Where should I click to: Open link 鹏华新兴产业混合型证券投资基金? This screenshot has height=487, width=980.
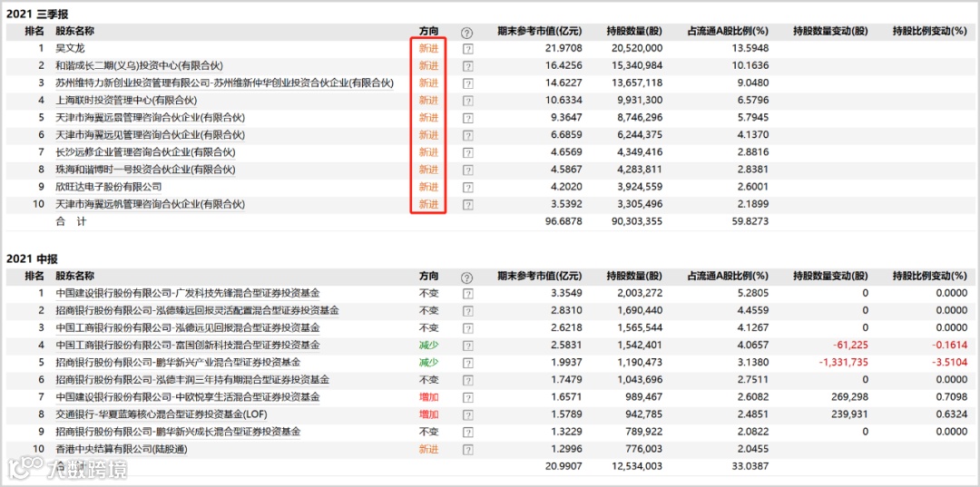point(178,362)
